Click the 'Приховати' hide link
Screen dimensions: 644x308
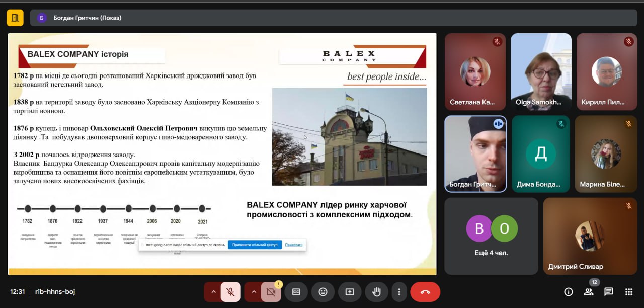point(294,245)
